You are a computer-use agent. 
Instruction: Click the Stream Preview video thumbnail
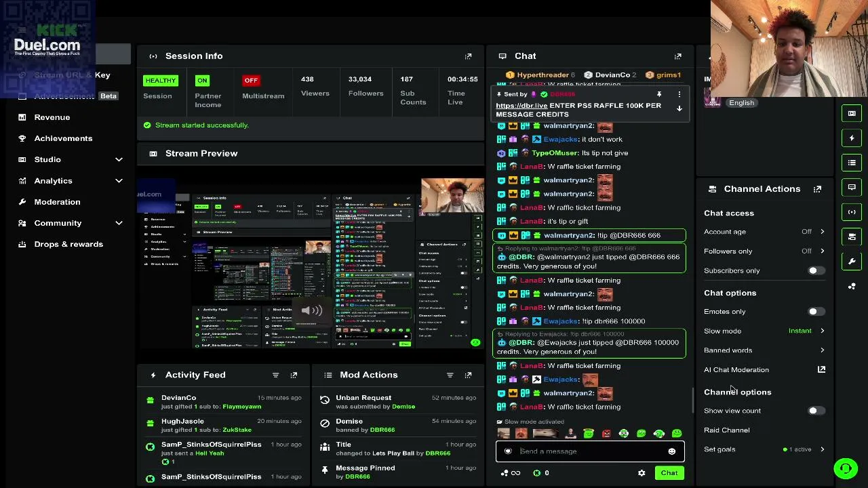pos(311,263)
